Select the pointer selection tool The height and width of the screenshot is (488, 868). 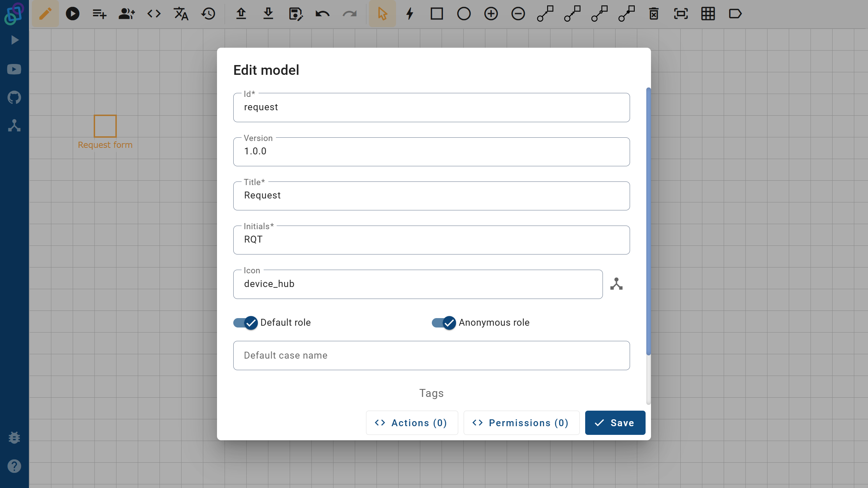[382, 14]
